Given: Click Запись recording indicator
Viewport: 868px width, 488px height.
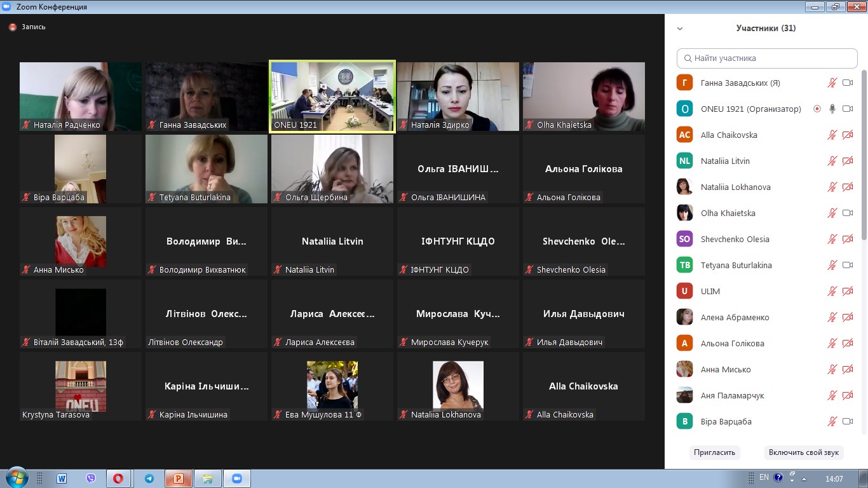Looking at the screenshot, I should 27,27.
